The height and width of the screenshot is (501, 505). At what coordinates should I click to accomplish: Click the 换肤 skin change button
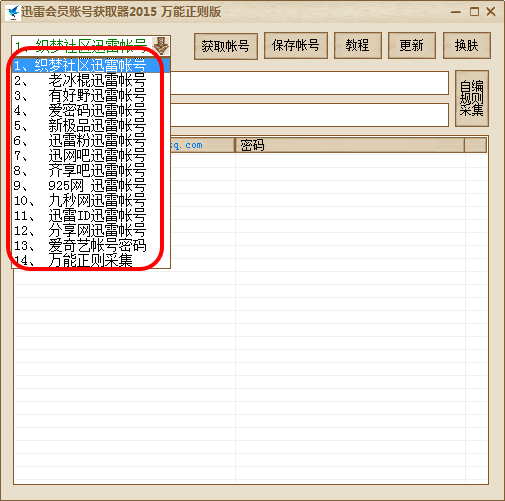(x=467, y=45)
